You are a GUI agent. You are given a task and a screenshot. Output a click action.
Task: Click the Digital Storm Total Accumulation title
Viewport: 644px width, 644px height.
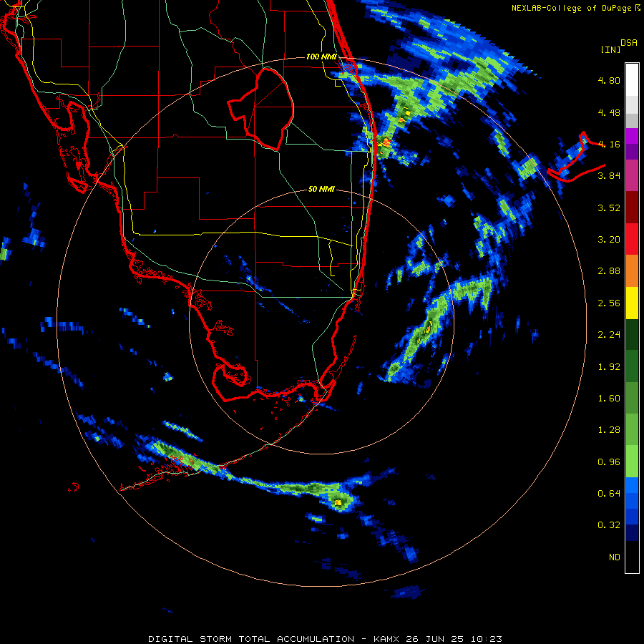coord(251,639)
